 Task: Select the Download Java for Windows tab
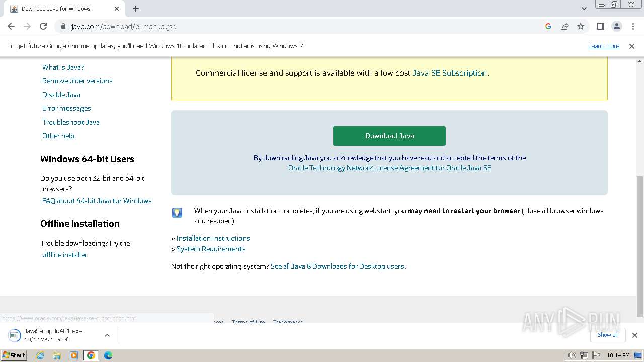(x=64, y=9)
